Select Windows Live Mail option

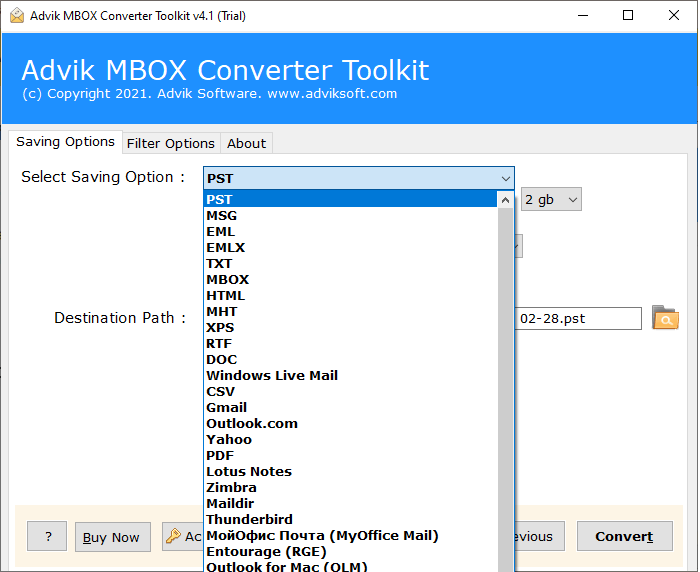tap(350, 376)
